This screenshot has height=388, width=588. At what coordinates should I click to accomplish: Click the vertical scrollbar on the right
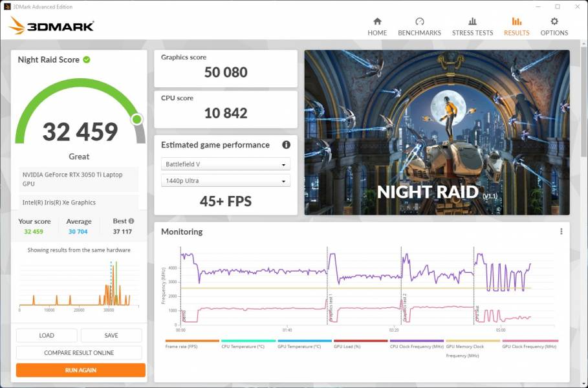584,102
